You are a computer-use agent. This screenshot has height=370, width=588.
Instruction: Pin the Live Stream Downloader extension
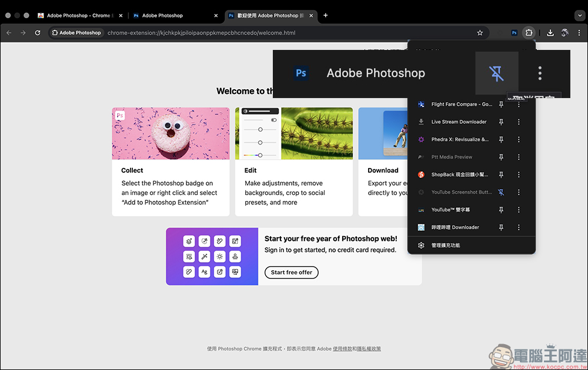tap(501, 122)
